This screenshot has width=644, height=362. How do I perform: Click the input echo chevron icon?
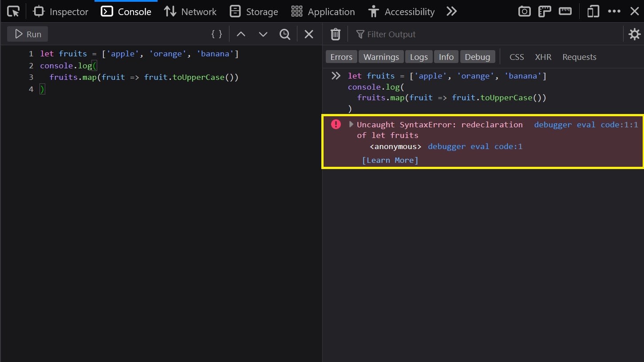coord(336,76)
